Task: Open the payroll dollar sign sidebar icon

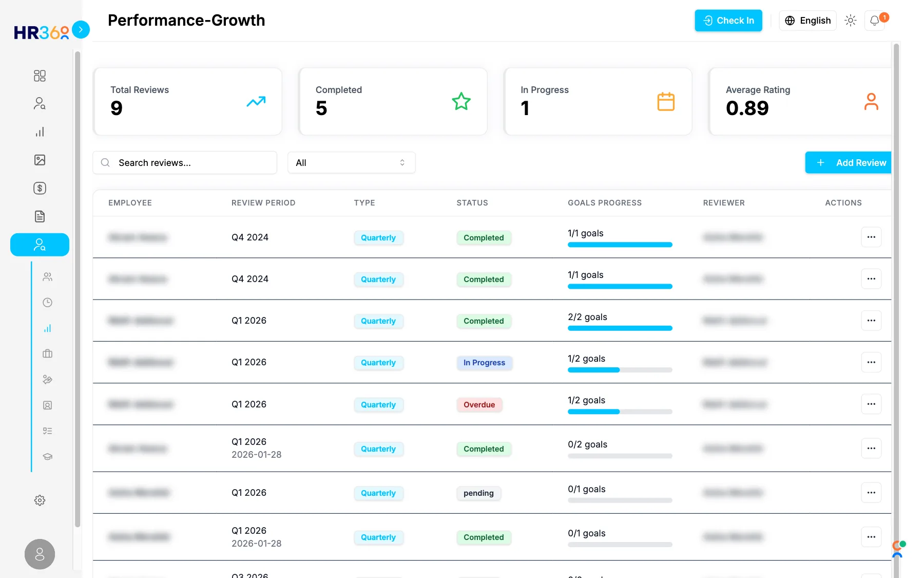Action: [40, 188]
